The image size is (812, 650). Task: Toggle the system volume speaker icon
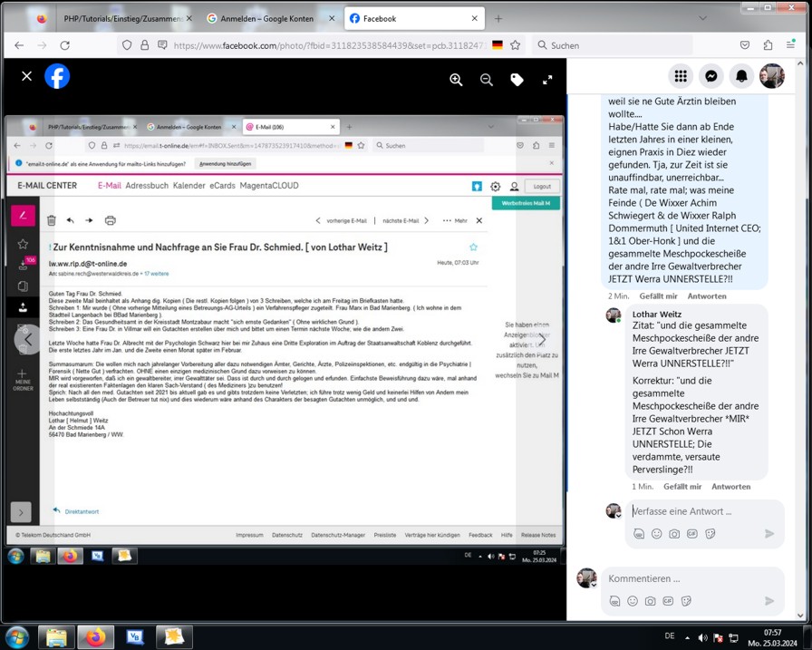[702, 638]
